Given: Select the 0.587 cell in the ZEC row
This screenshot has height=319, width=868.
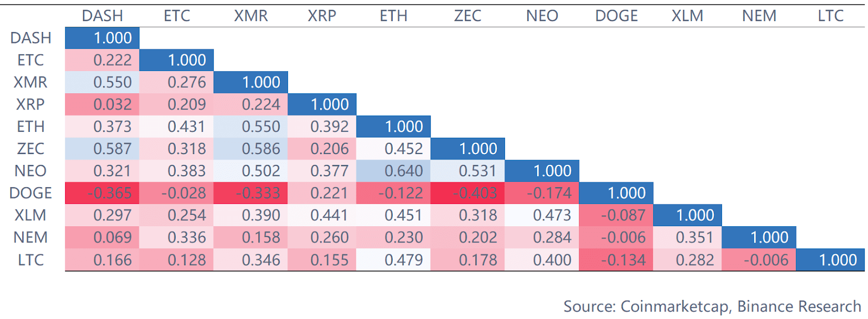Looking at the screenshot, I should pyautogui.click(x=103, y=149).
